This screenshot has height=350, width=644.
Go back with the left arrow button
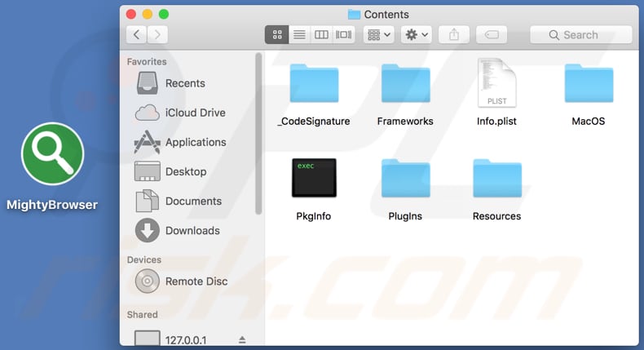point(136,34)
